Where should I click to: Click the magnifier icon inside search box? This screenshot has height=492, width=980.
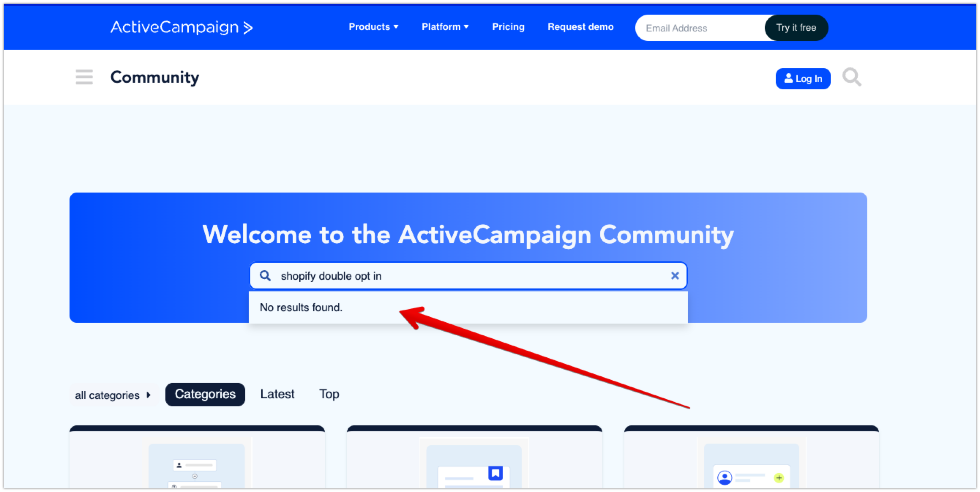265,276
